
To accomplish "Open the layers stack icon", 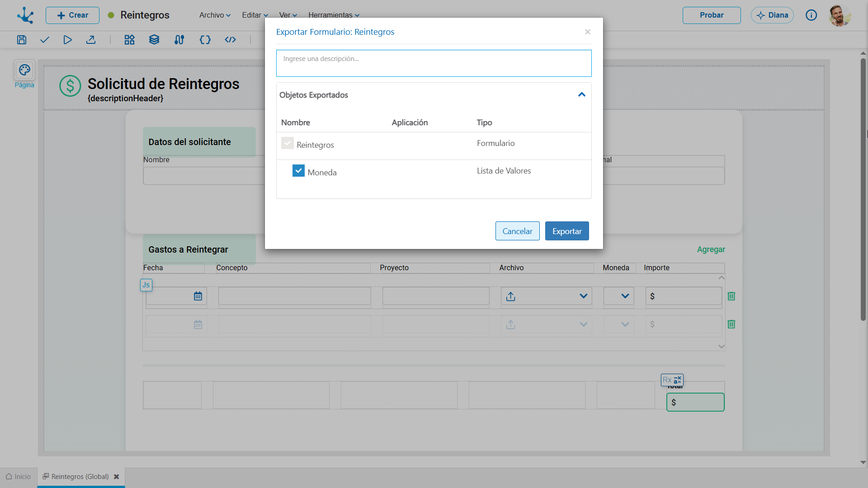I will [154, 40].
